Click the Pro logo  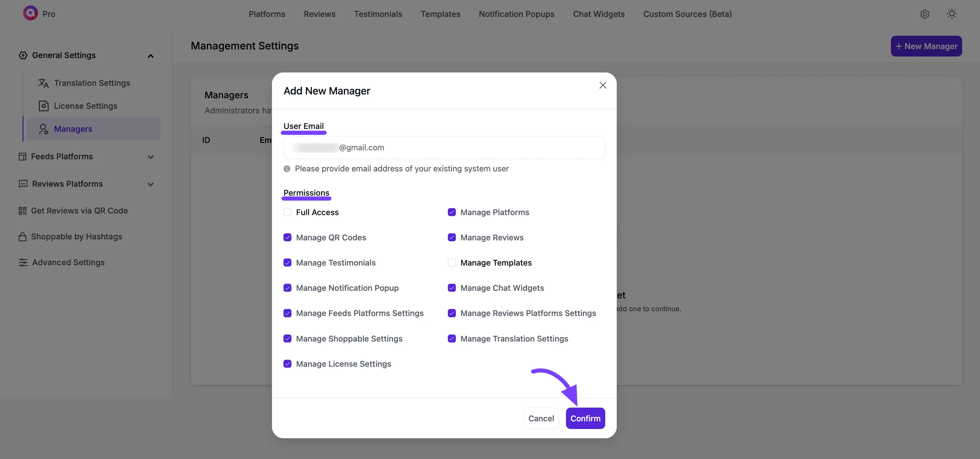pos(39,13)
